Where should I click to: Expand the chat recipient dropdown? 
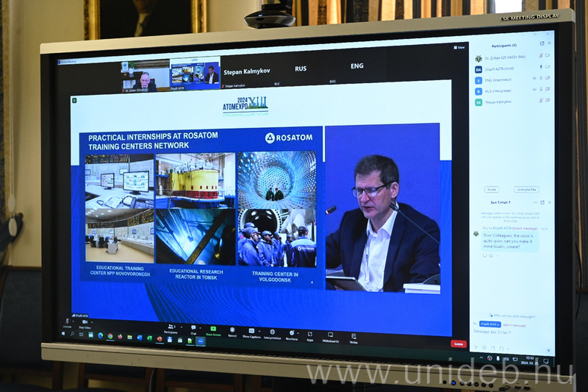490,324
